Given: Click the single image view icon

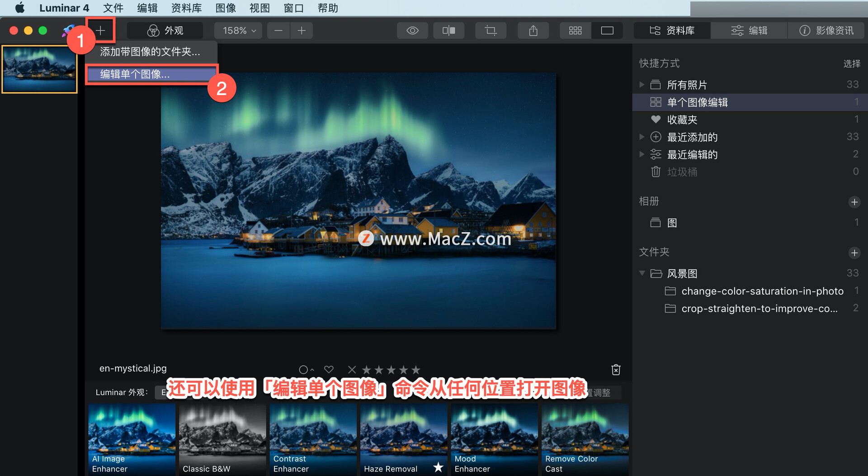Looking at the screenshot, I should tap(607, 30).
